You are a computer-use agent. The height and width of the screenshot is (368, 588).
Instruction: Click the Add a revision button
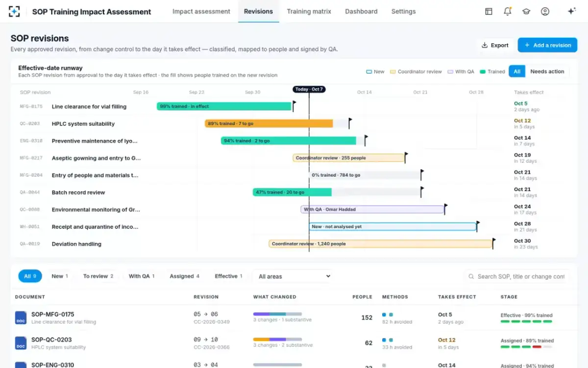pyautogui.click(x=547, y=45)
